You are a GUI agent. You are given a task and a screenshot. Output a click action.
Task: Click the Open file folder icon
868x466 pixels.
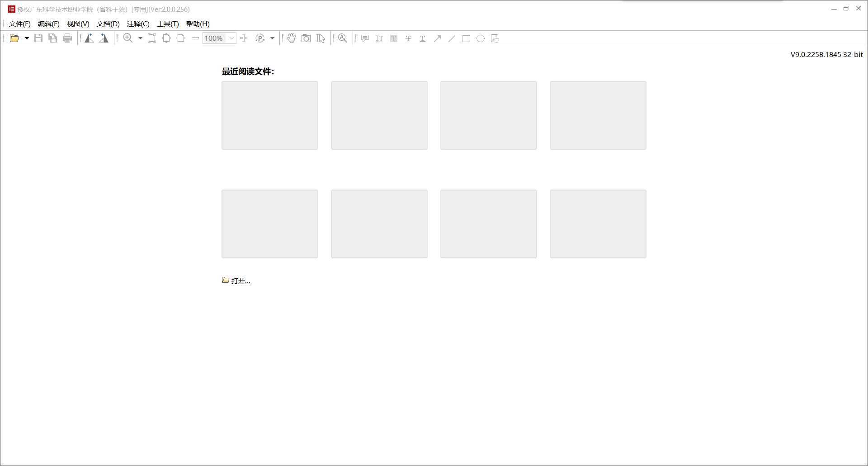(14, 38)
